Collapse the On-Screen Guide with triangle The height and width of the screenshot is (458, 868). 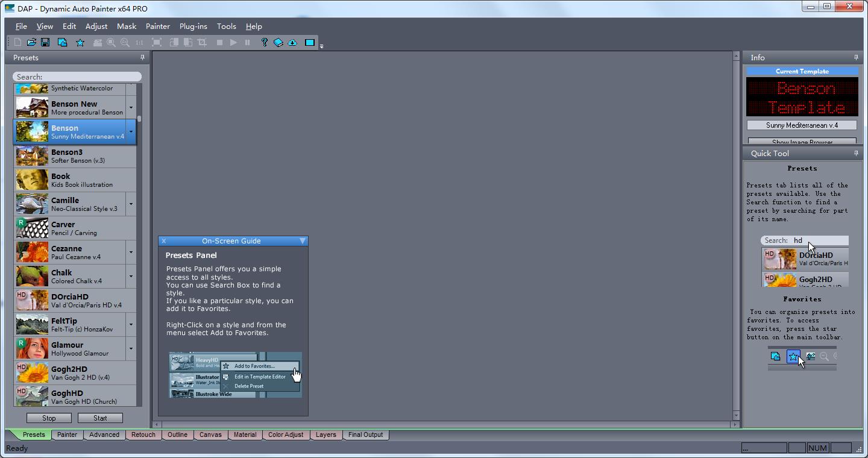tap(303, 240)
